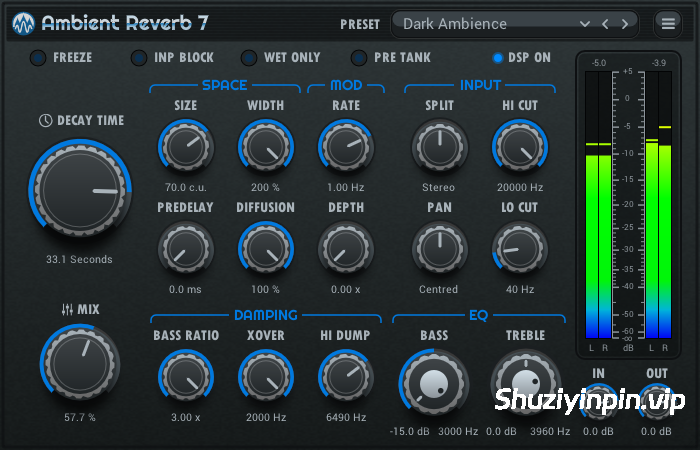The width and height of the screenshot is (700, 450).
Task: Click the Mod Rate knob
Action: (x=346, y=146)
